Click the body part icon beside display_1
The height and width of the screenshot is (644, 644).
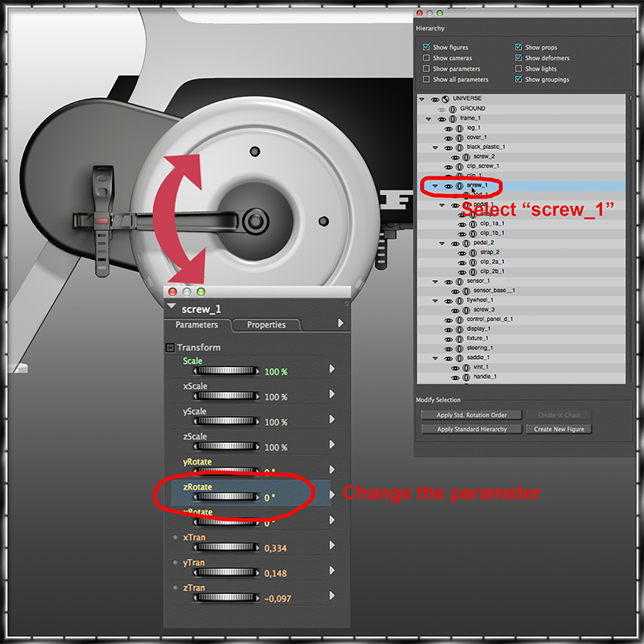[x=460, y=330]
